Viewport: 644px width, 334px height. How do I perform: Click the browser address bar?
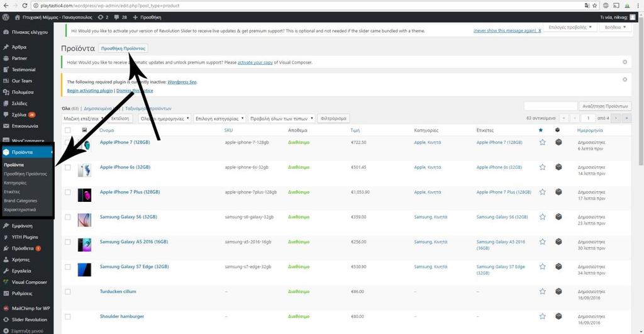pyautogui.click(x=308, y=5)
